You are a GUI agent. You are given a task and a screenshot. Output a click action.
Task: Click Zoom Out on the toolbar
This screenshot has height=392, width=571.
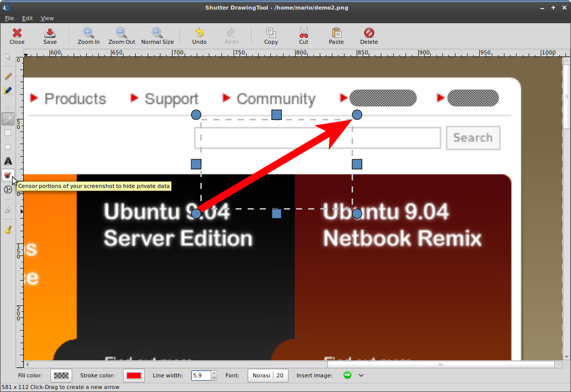click(122, 36)
